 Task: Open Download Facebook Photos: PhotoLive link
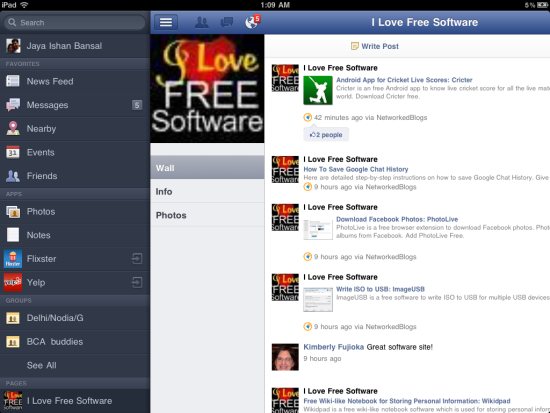[x=397, y=219]
